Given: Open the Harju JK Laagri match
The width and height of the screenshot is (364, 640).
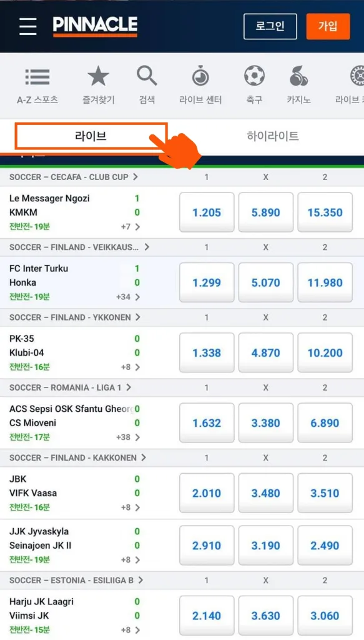Looking at the screenshot, I should tap(74, 616).
